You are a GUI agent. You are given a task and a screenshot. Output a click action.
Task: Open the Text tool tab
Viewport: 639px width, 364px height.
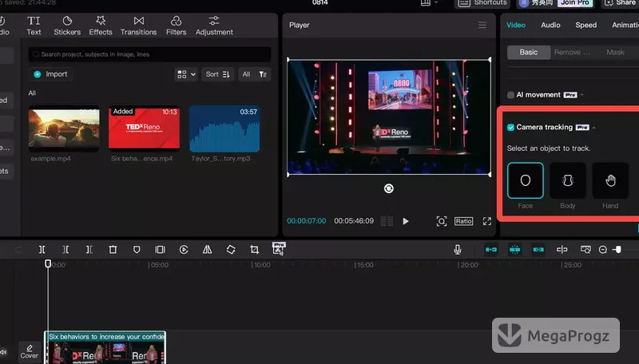click(34, 26)
